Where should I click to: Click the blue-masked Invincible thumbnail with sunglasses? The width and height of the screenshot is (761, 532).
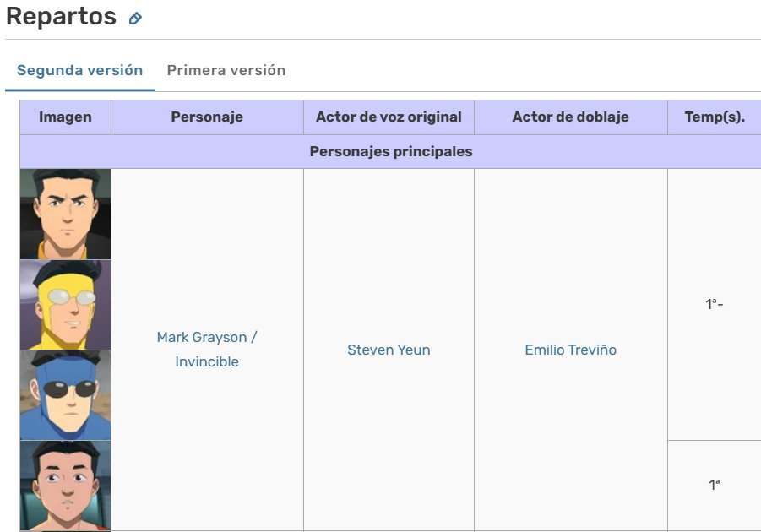click(66, 395)
